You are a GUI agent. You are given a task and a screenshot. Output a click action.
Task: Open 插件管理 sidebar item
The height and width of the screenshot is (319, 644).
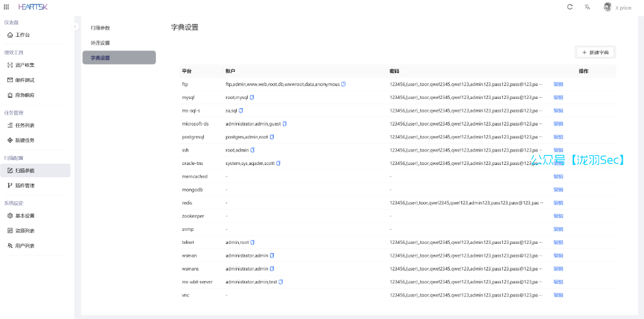click(x=25, y=186)
